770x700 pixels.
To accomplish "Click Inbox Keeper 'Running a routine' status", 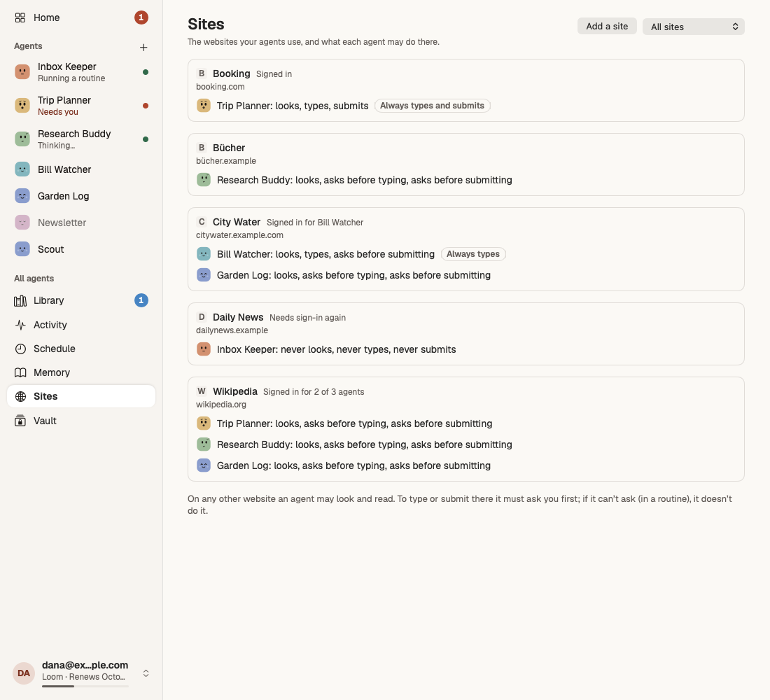I will [71, 78].
